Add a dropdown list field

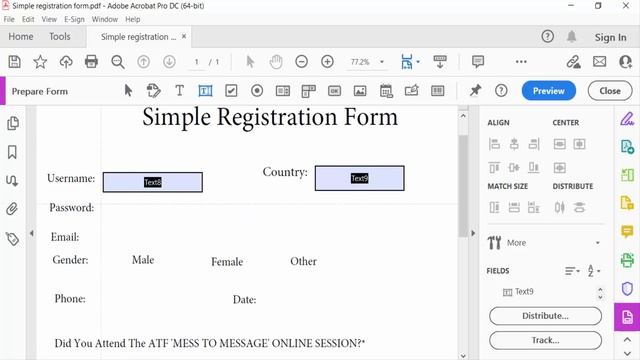click(x=309, y=91)
